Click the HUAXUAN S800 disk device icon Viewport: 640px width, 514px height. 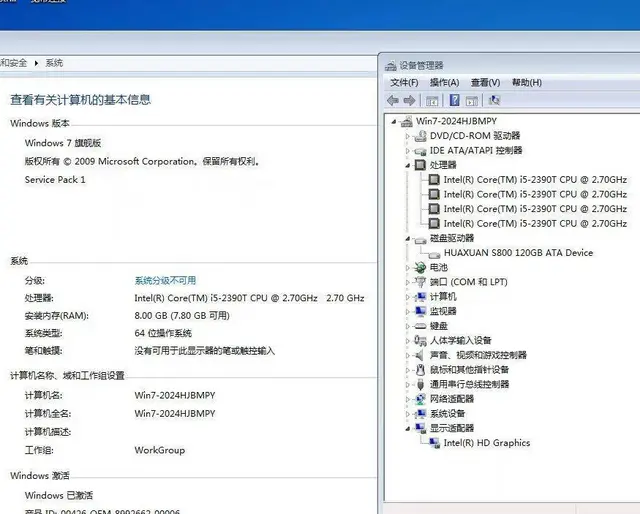tap(434, 255)
